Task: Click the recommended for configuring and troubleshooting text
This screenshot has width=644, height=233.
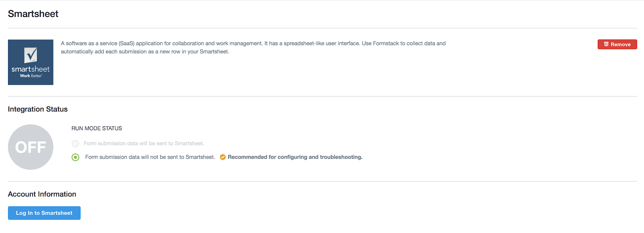Action: [295, 157]
